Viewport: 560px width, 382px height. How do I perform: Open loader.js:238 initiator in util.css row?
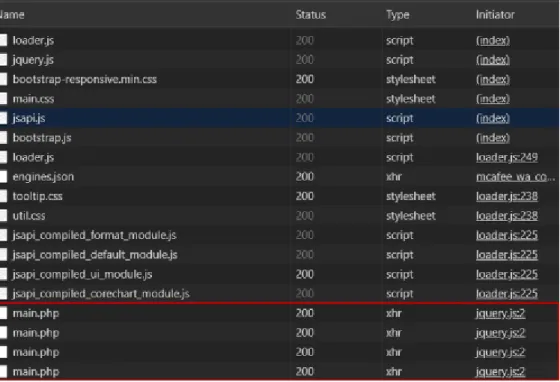[506, 216]
